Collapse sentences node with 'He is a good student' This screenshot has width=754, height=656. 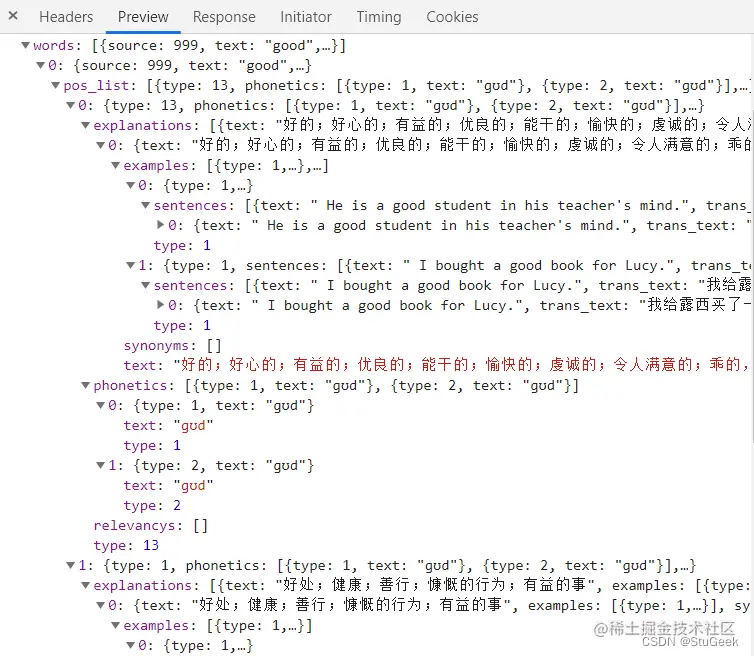(x=146, y=205)
